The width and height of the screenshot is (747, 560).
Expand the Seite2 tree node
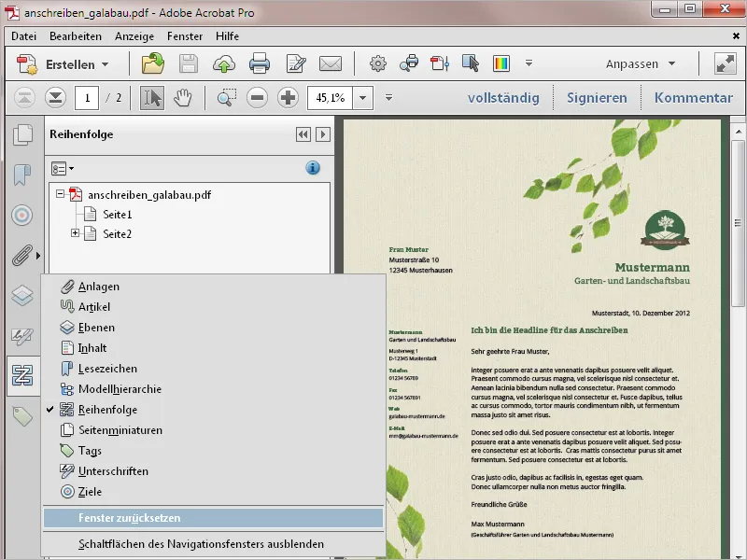[76, 233]
